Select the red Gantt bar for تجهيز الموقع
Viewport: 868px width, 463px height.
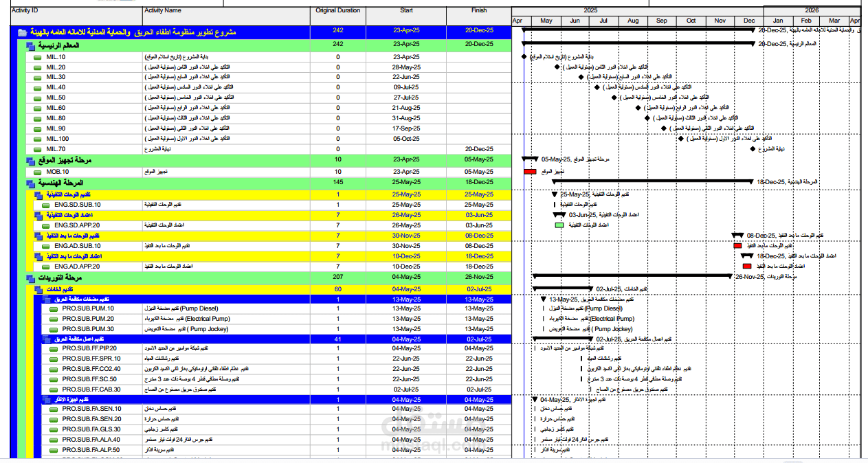click(530, 172)
